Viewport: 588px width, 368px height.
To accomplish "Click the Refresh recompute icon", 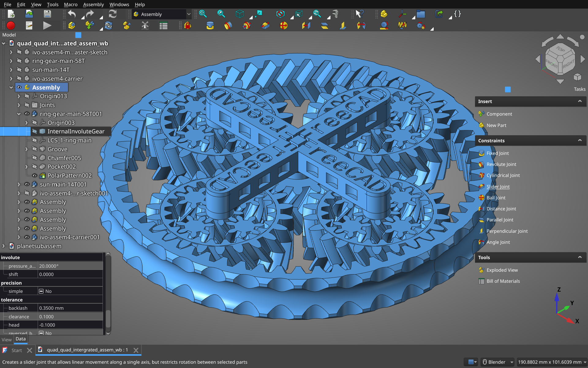I will click(113, 14).
